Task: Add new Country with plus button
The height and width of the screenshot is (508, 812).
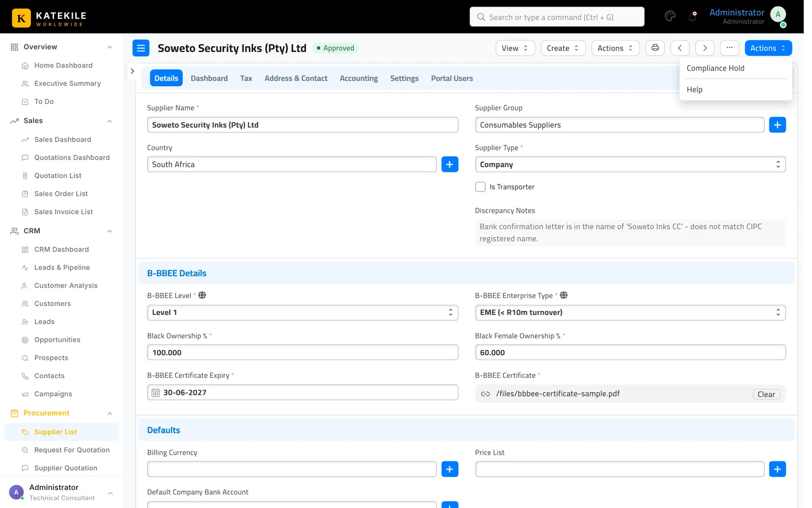Action: (x=450, y=165)
